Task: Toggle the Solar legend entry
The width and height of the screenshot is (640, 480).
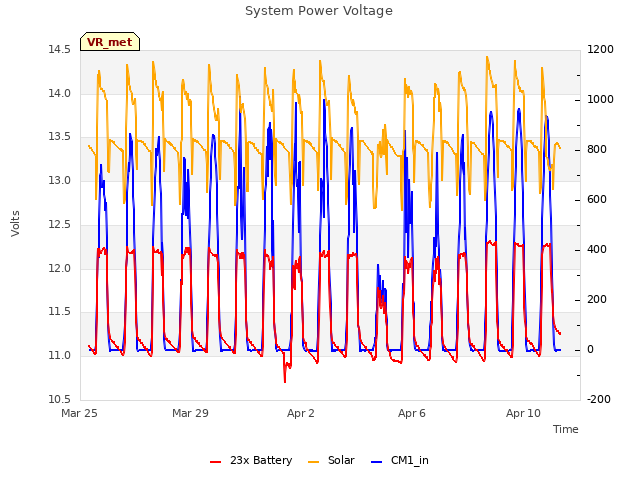Action: [331, 460]
